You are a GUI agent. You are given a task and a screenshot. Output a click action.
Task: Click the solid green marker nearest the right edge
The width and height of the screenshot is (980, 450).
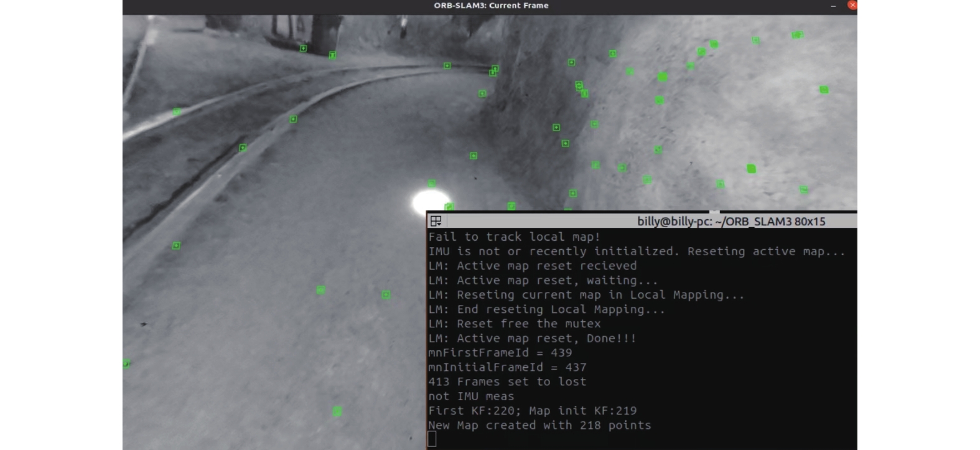(824, 90)
